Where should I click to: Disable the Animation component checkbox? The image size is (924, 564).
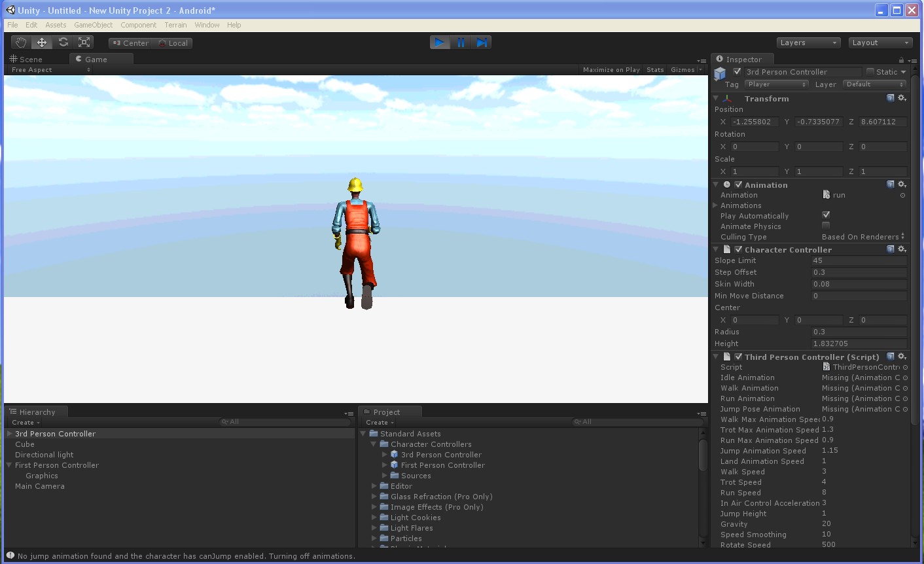point(738,185)
